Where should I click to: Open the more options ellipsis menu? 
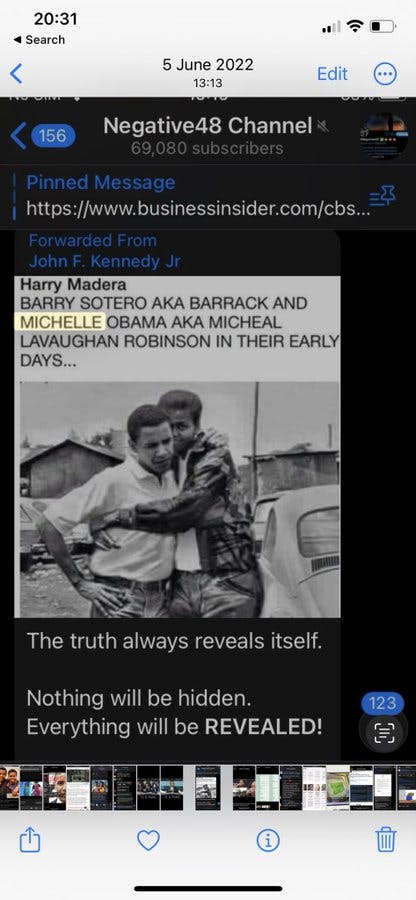(385, 73)
